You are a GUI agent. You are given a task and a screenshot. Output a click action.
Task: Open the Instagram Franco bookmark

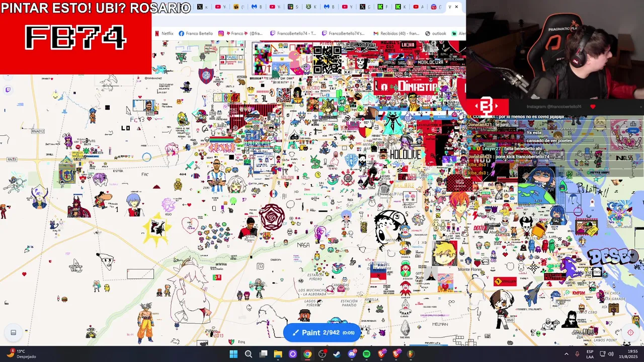click(240, 34)
